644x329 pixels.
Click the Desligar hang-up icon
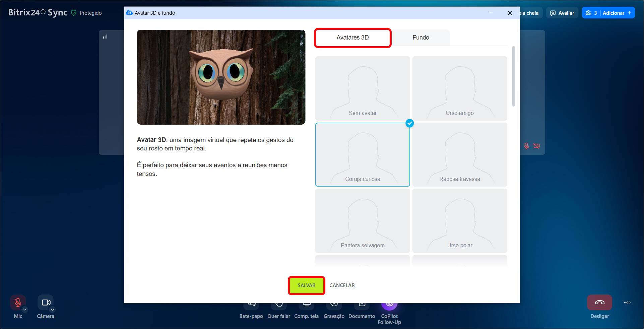tap(599, 303)
